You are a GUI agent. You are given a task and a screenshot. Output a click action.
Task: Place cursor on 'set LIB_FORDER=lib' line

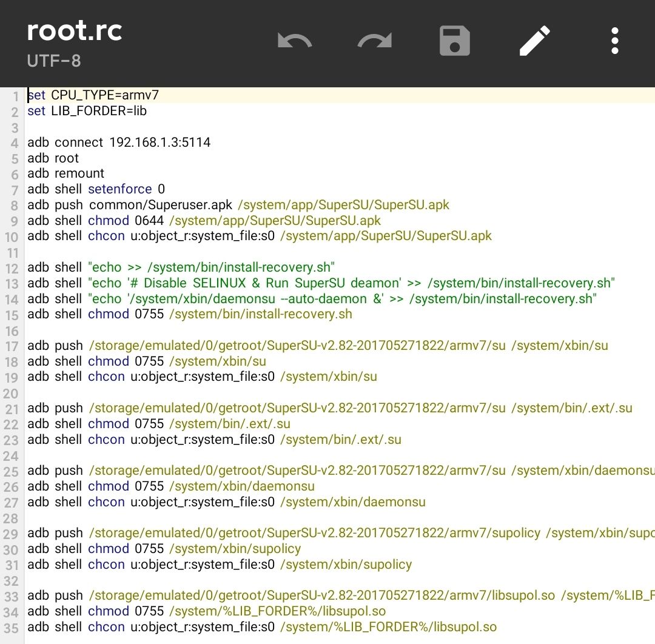pyautogui.click(x=87, y=111)
